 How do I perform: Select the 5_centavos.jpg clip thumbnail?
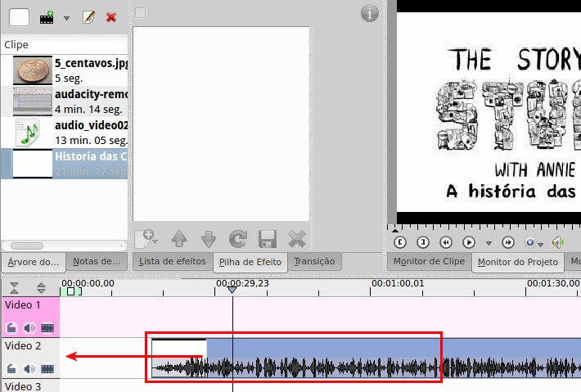click(32, 70)
